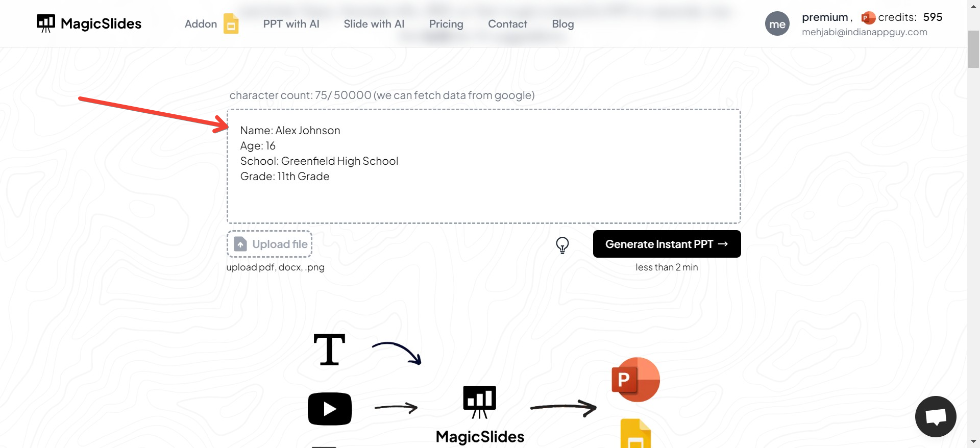Click Generate Instant PPT button
Viewport: 980px width, 448px height.
pos(667,244)
